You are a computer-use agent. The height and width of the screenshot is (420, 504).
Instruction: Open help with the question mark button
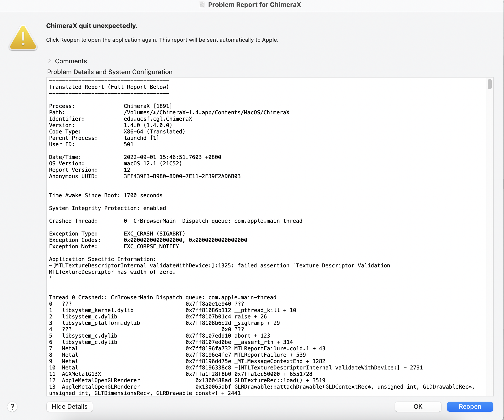point(12,407)
